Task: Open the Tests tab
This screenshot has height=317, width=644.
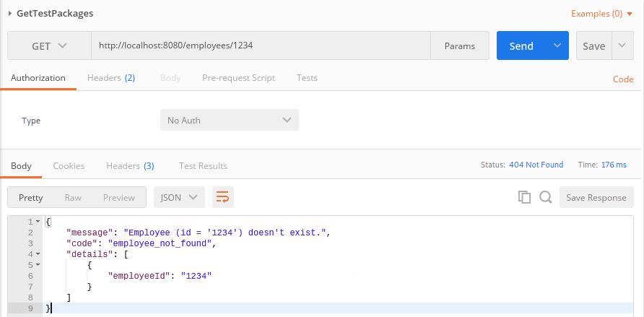Action: tap(307, 78)
